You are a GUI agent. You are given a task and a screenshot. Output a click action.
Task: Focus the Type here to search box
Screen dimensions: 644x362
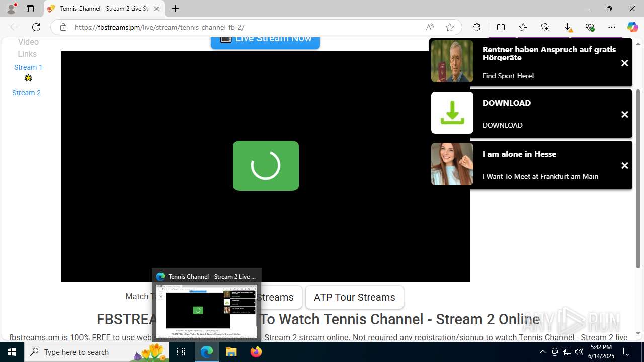(97, 352)
